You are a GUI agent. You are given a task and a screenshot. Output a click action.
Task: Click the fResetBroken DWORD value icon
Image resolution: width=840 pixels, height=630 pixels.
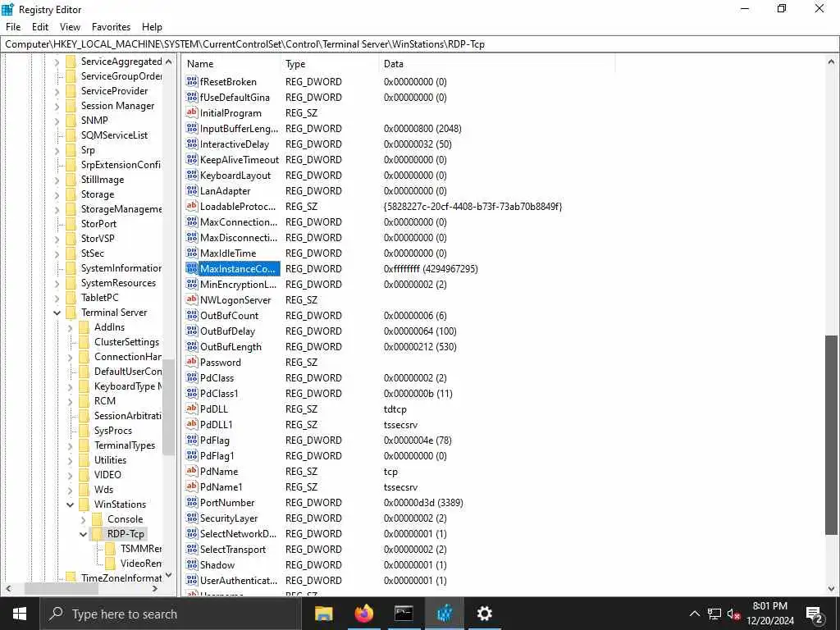click(x=192, y=81)
